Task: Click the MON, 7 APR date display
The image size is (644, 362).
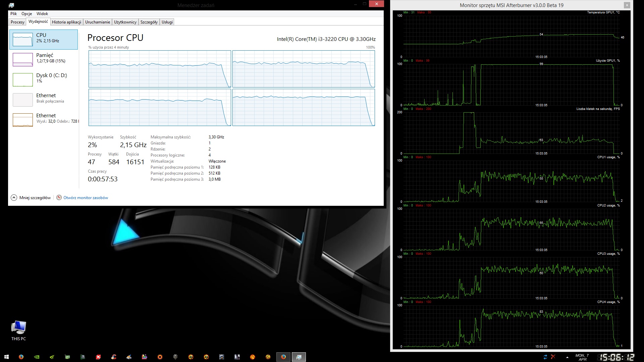Action: coord(582,357)
